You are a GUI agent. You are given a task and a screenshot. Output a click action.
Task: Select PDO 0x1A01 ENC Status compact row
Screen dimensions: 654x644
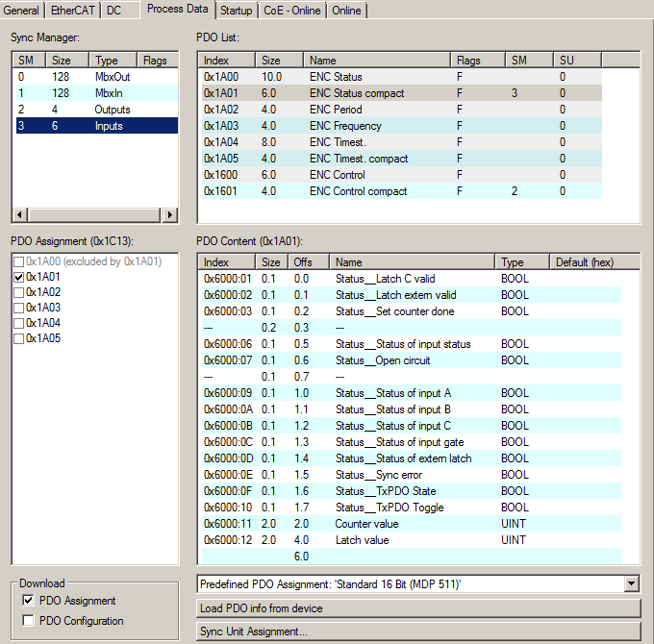[x=402, y=93]
